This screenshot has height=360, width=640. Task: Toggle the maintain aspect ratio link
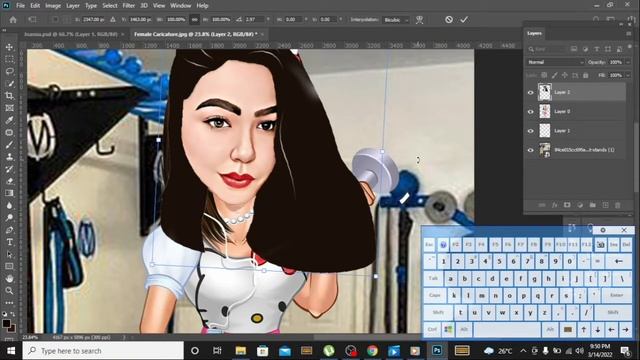pos(194,20)
